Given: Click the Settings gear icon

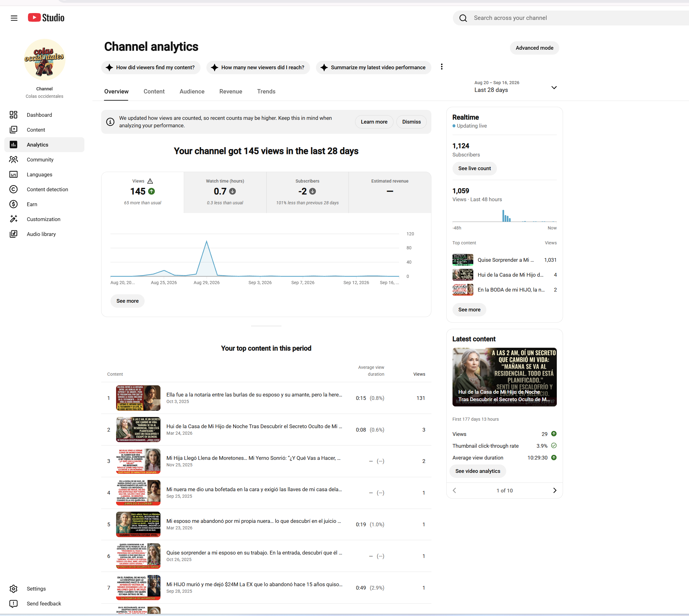Looking at the screenshot, I should (14, 589).
